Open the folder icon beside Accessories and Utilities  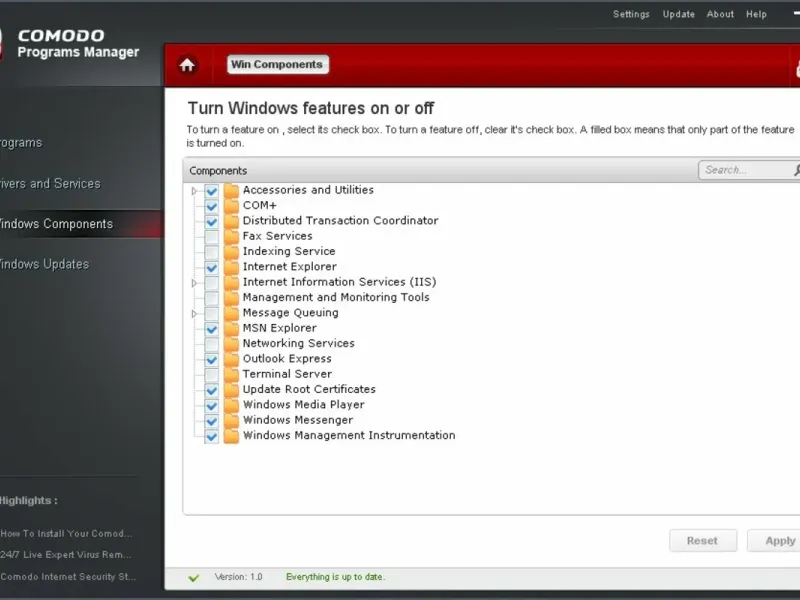(231, 191)
